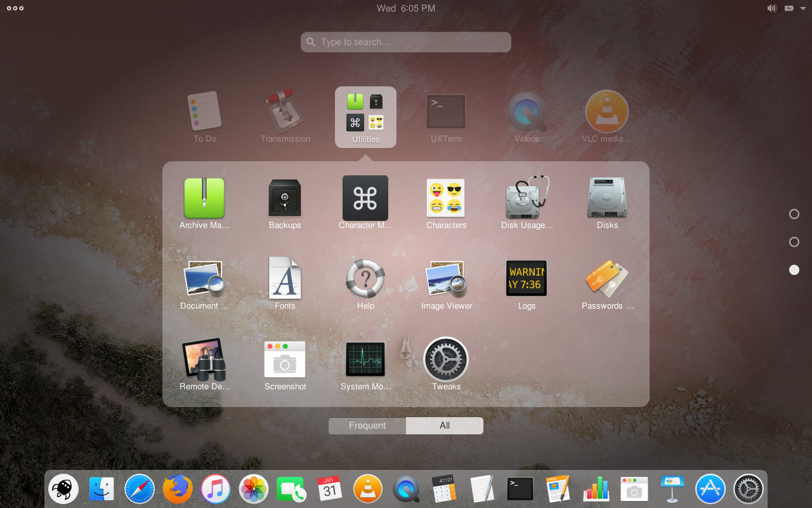The width and height of the screenshot is (812, 508).
Task: Open the text editor notepad in dock
Action: point(482,490)
